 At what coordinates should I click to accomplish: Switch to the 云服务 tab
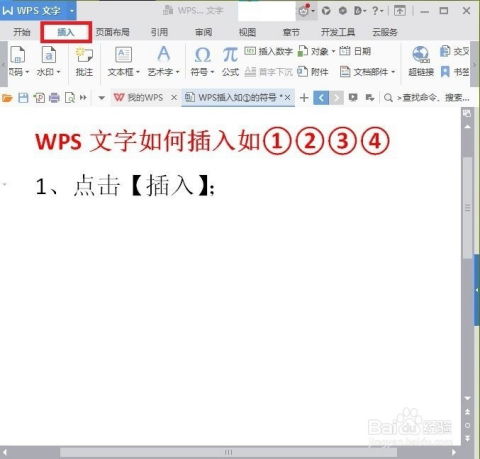[x=385, y=32]
